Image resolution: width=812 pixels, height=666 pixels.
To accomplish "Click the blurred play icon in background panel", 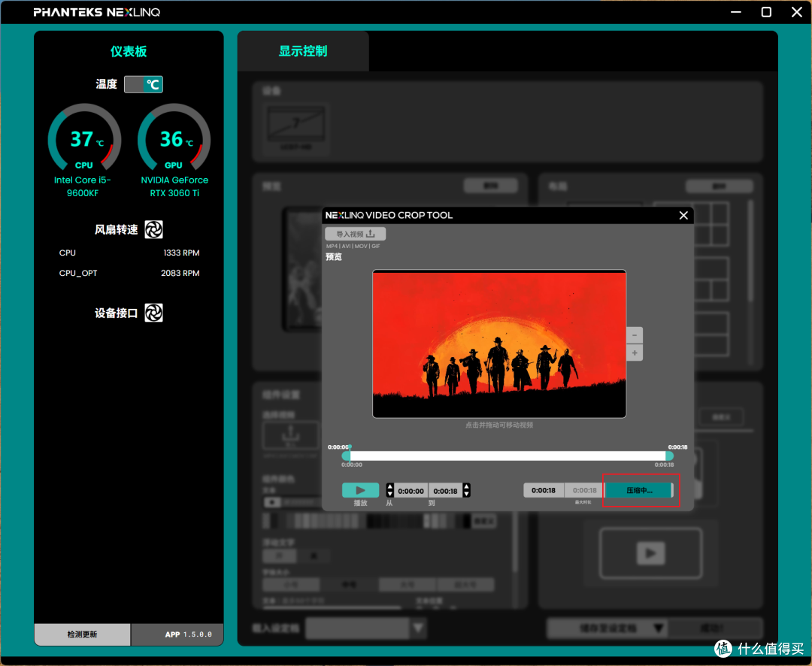I will coord(651,553).
